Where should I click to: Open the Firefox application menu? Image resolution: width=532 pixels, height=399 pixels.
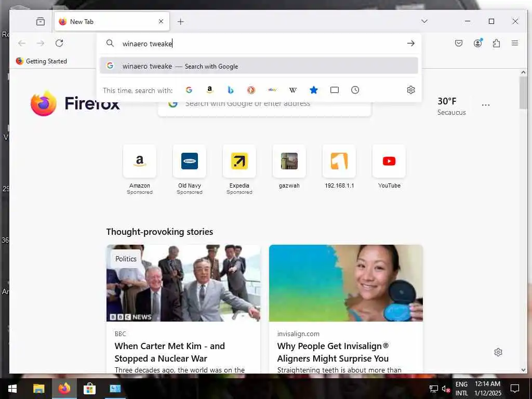[x=515, y=43]
